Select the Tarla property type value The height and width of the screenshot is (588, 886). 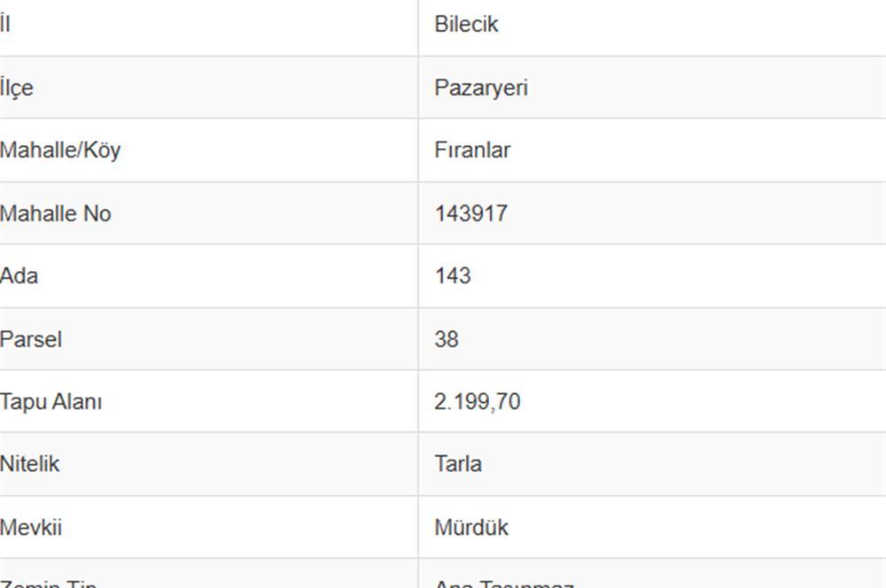coord(458,464)
